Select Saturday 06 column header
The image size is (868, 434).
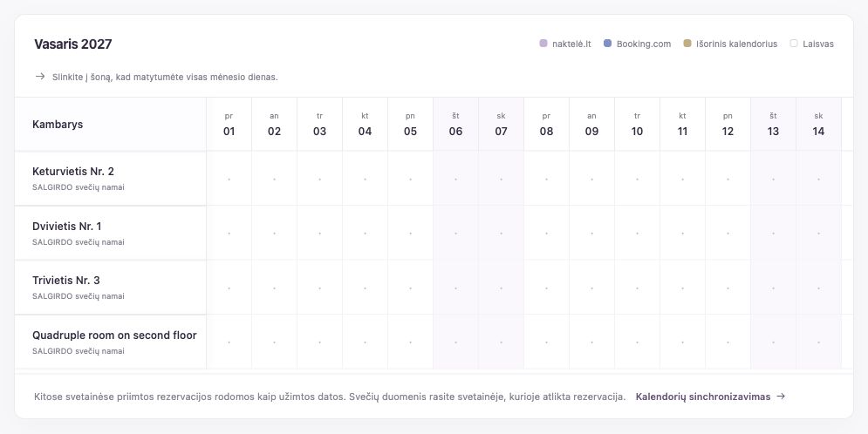pos(456,125)
